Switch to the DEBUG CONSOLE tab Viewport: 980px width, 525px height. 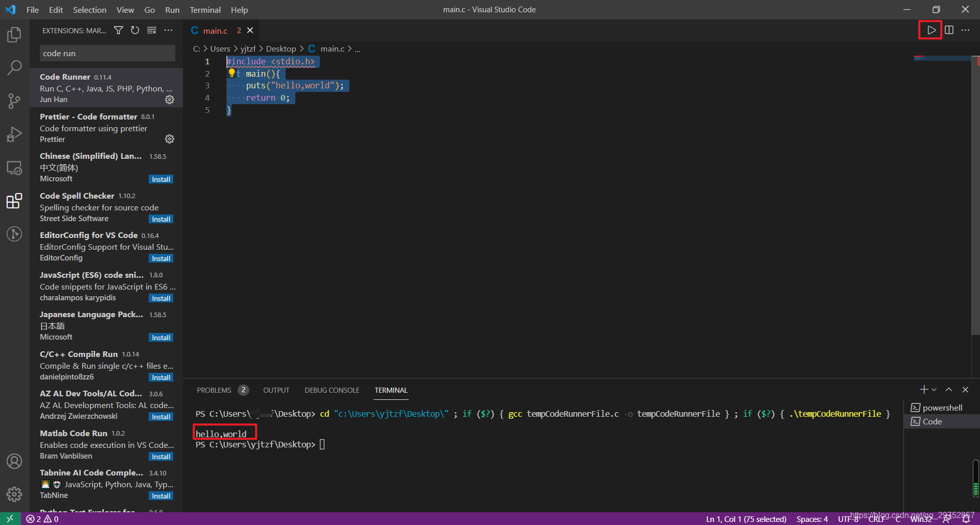click(x=332, y=390)
